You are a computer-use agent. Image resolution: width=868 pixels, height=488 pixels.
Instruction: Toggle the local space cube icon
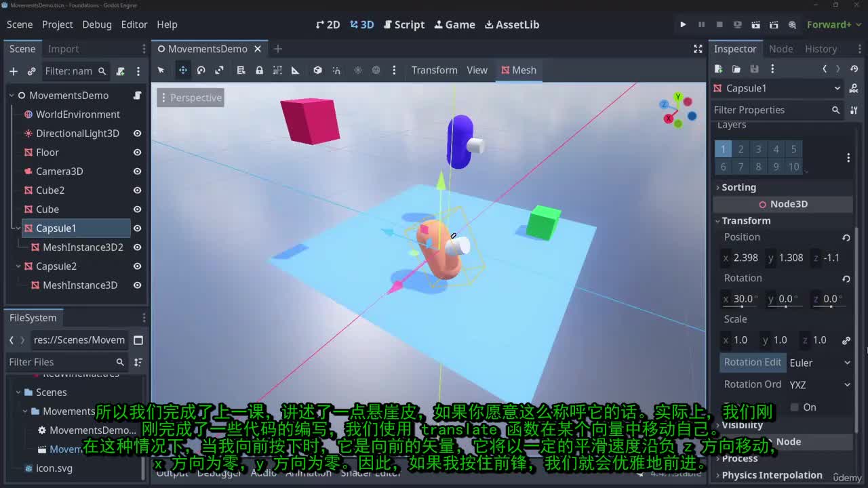(x=317, y=70)
